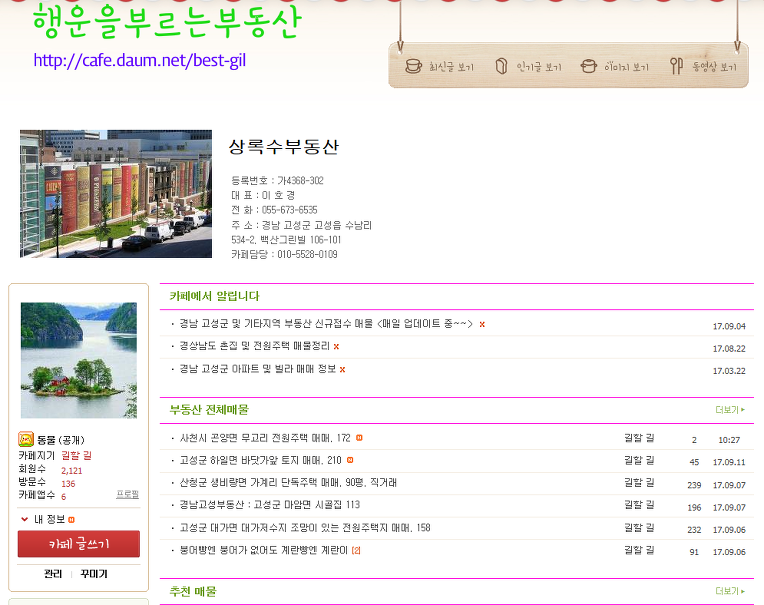
Task: Expand the 내 정보 section chevron
Action: (x=24, y=519)
